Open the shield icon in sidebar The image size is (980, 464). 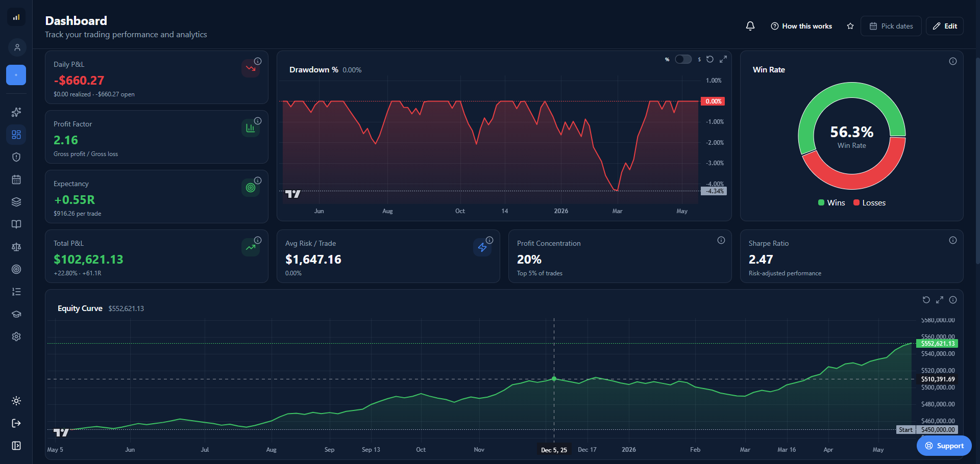tap(16, 157)
